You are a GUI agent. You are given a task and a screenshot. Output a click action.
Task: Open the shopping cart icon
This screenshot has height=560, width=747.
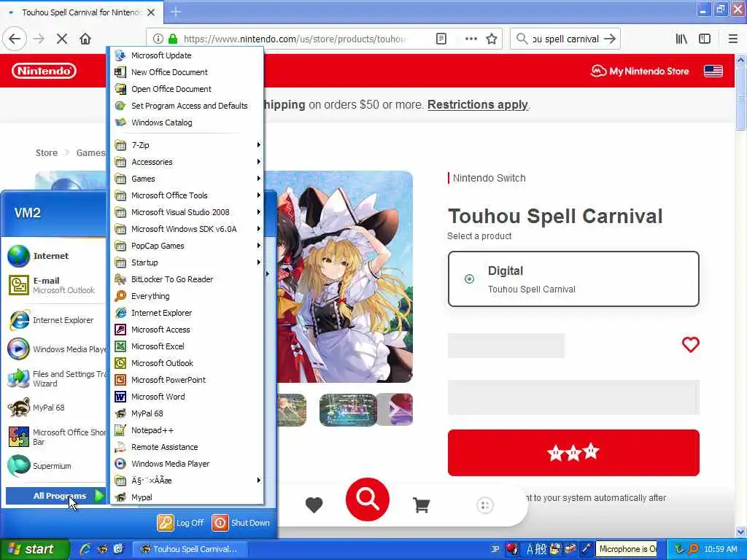coord(421,505)
